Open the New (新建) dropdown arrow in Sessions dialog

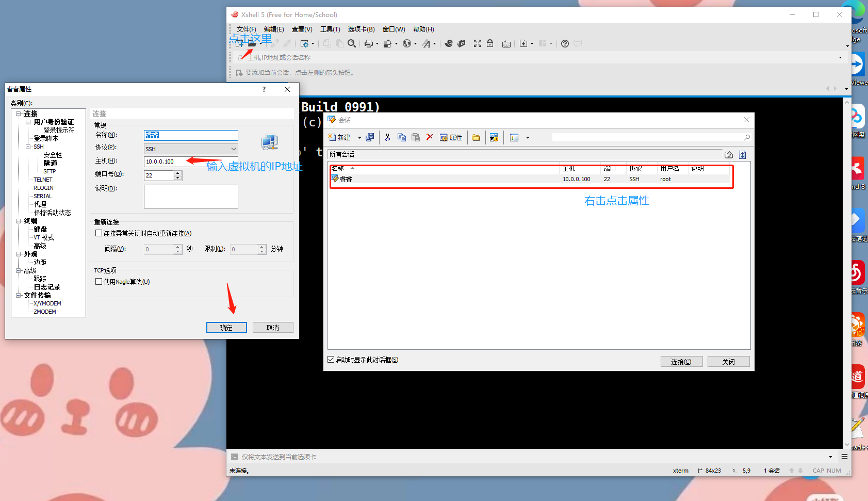(359, 138)
